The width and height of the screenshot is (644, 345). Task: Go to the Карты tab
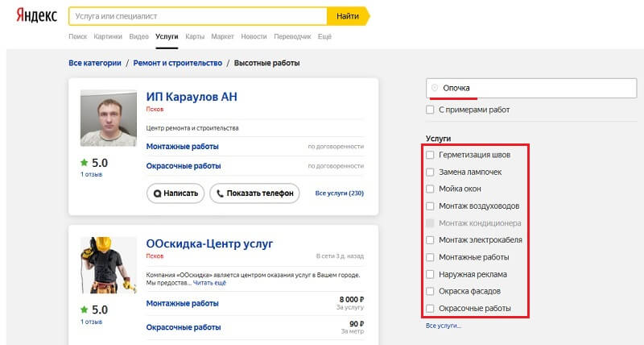195,36
